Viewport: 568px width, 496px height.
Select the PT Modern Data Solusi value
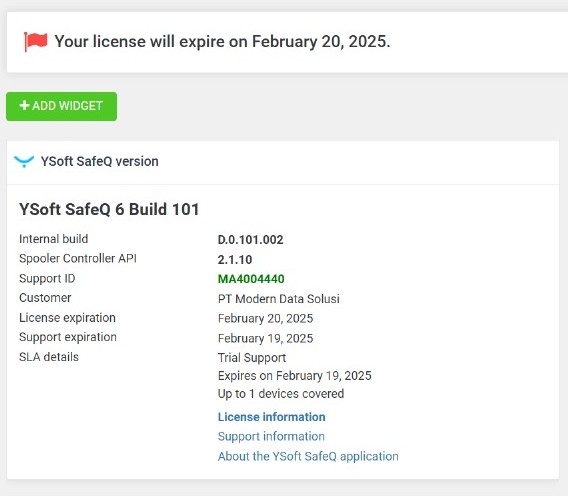click(x=279, y=299)
